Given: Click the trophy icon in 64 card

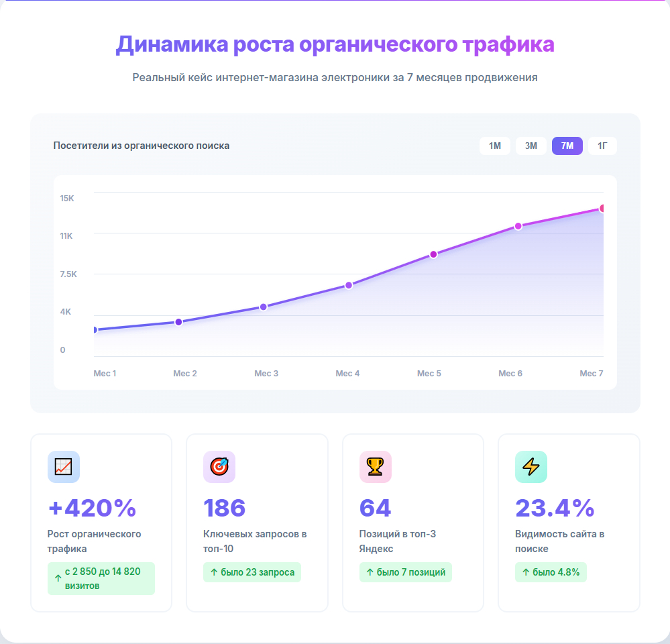Looking at the screenshot, I should 376,467.
